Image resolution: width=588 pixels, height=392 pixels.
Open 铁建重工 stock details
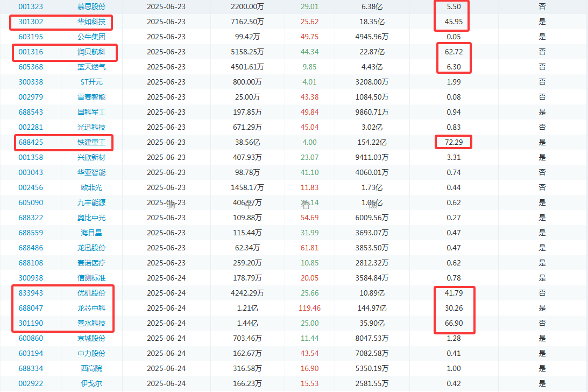point(91,142)
